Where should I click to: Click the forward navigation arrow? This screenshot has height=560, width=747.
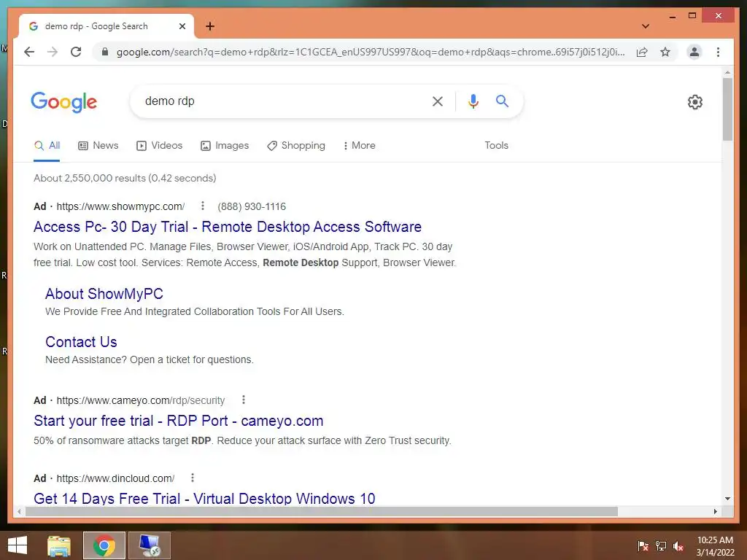tap(53, 52)
